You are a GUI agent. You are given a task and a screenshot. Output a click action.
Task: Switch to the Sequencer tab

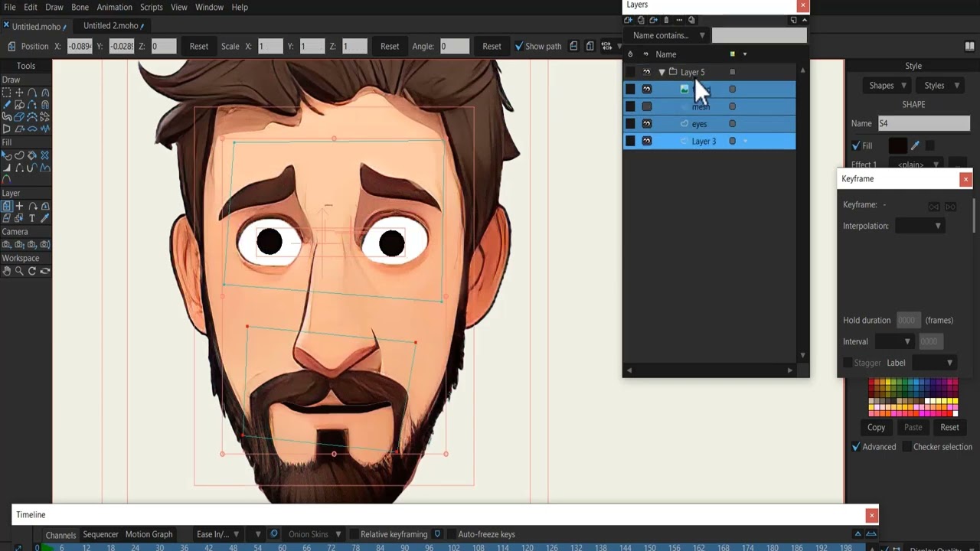(101, 534)
